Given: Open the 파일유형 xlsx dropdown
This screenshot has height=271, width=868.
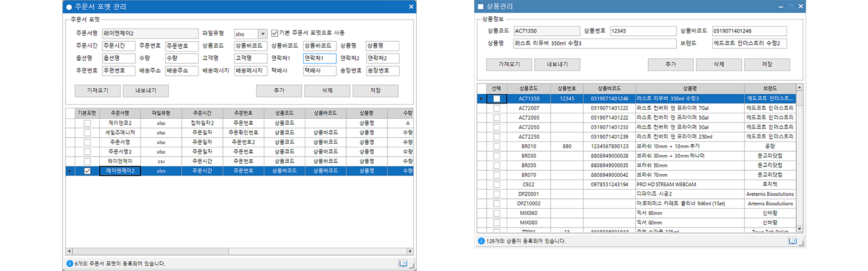Looking at the screenshot, I should (x=263, y=34).
